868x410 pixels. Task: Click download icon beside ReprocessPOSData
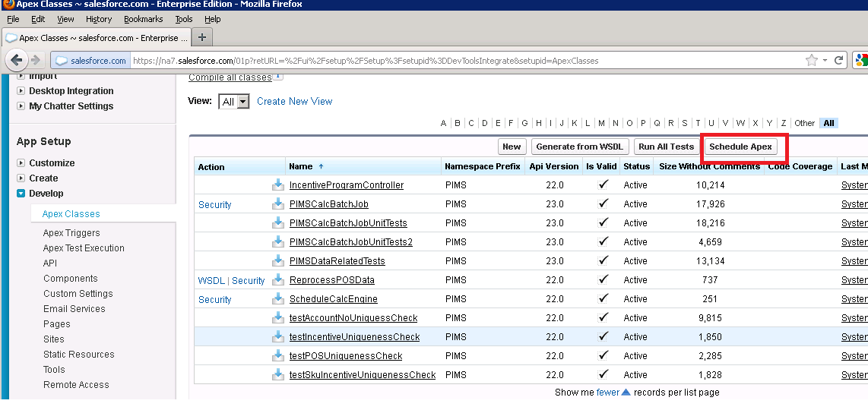tap(278, 279)
